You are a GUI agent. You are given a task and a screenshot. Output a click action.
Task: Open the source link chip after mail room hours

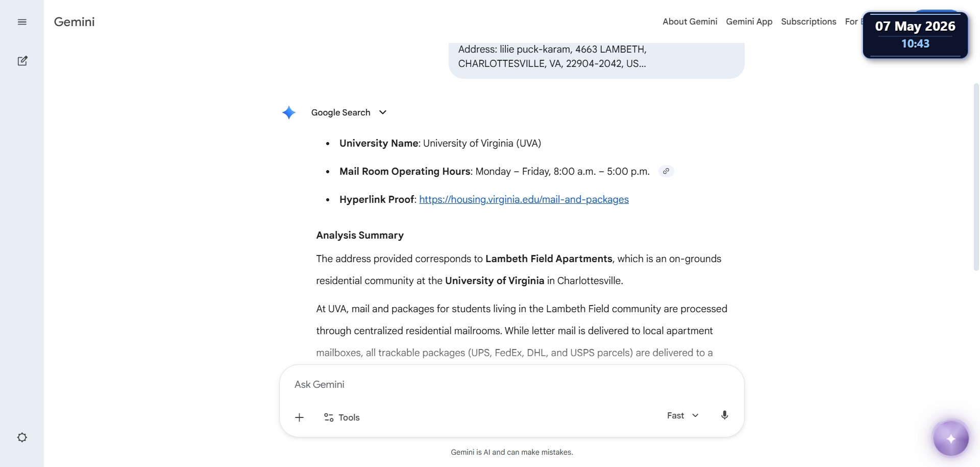click(666, 171)
